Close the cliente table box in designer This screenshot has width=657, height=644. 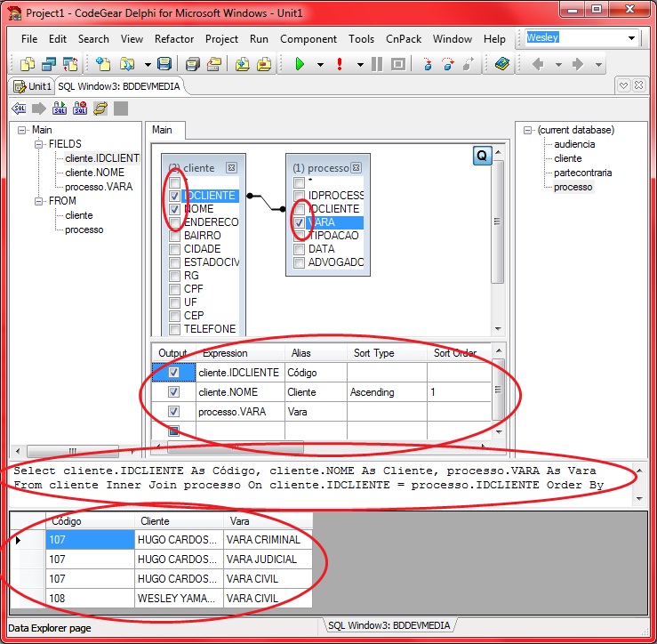coord(231,167)
